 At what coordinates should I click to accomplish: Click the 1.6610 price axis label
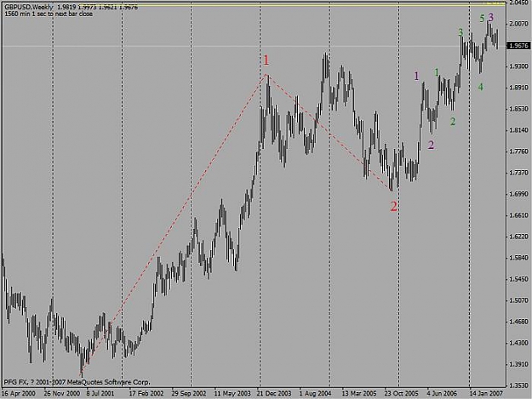(x=519, y=215)
